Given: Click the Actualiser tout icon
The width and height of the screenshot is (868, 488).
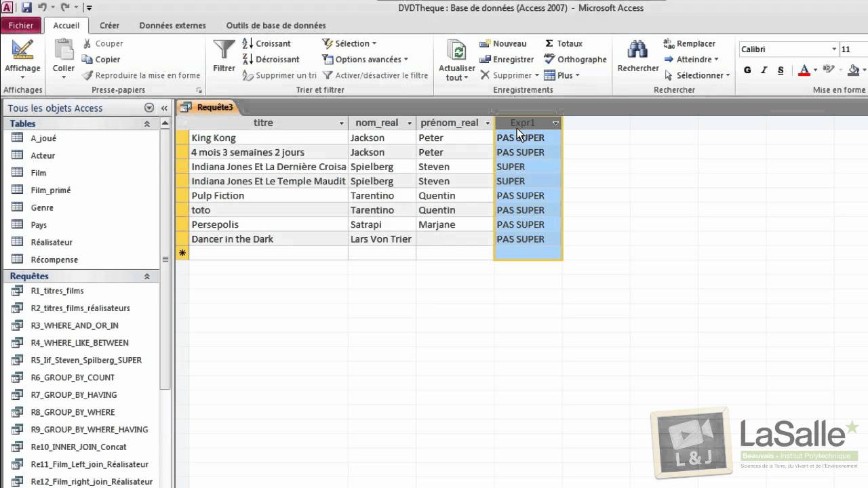Looking at the screenshot, I should (x=457, y=51).
